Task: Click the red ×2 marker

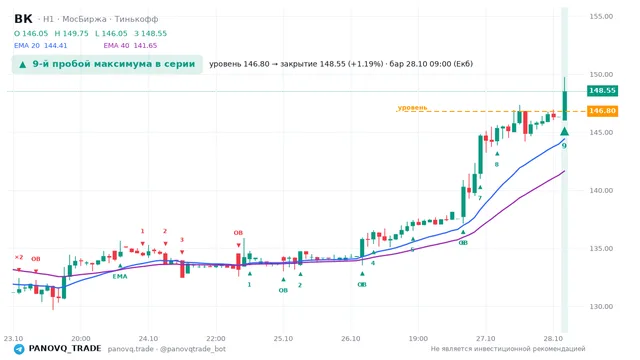Action: 19,257
